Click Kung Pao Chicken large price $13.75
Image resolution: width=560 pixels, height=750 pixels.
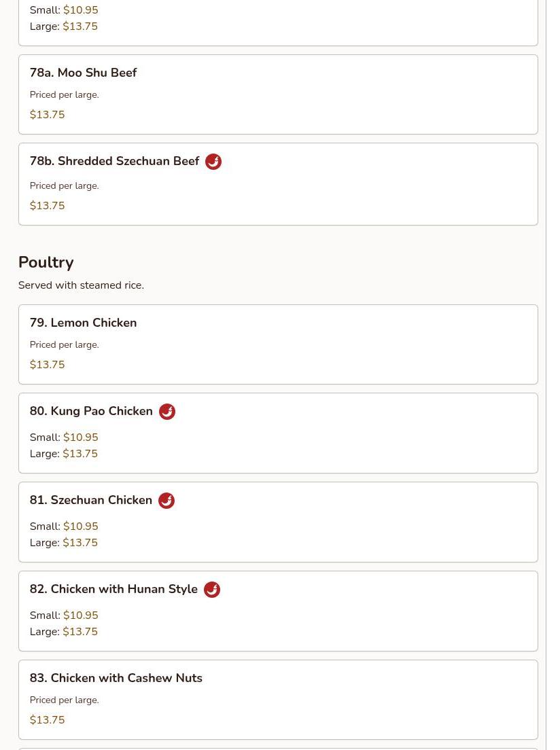coord(80,454)
